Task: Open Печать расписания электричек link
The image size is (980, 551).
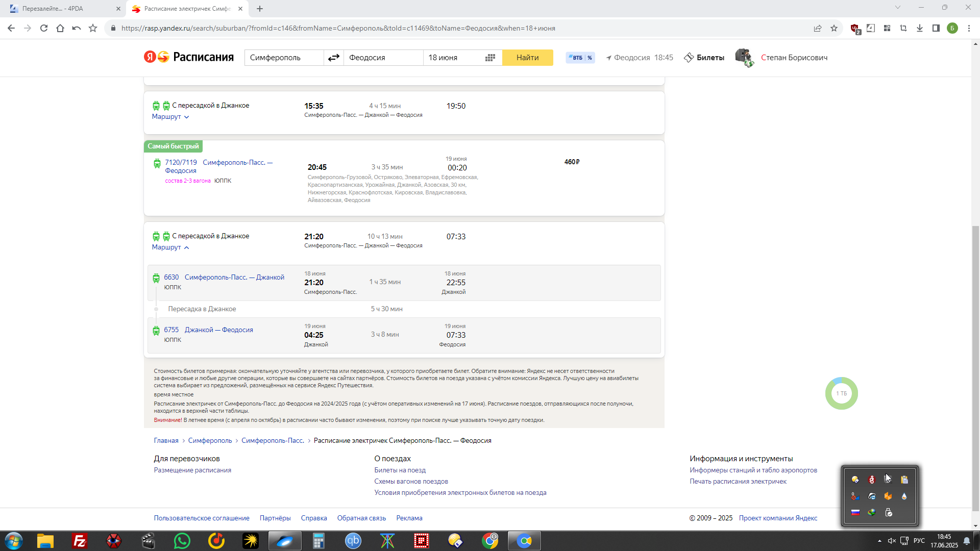Action: pyautogui.click(x=738, y=481)
